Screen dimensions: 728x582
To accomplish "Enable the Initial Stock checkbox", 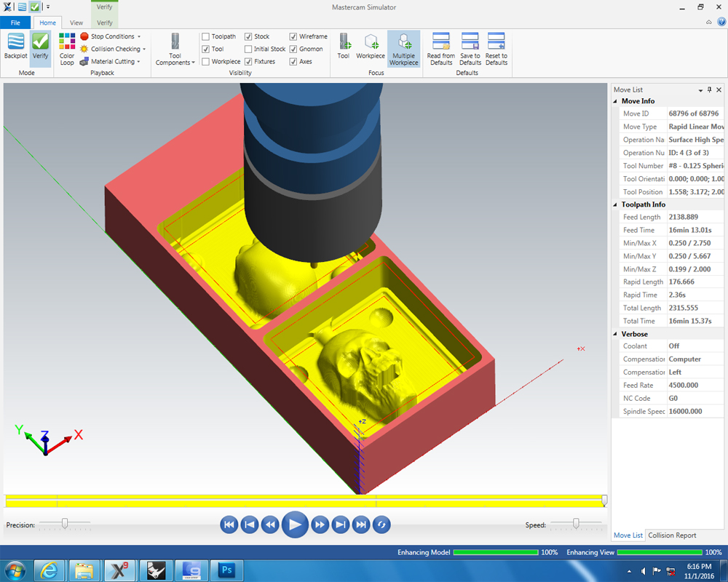I will 248,49.
